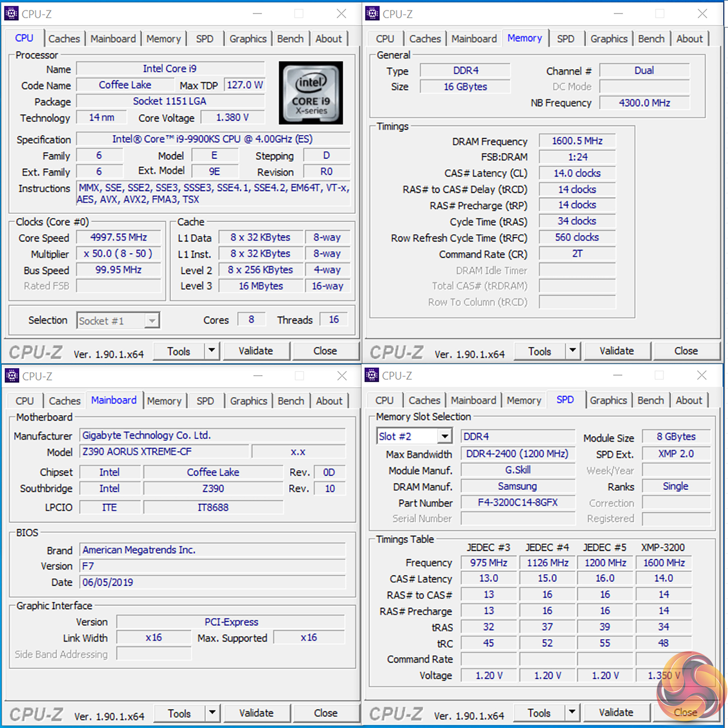Click Validate in the CPU window
The image size is (728, 728).
256,351
